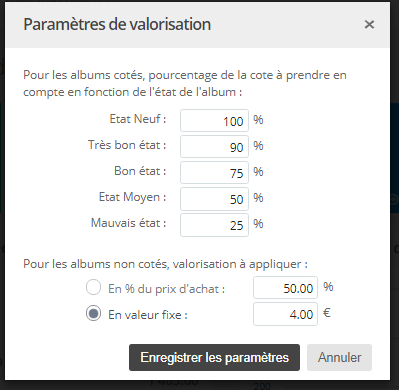Viewport: 399px width, 390px height.
Task: Click the dialog title Paramètres de valorisation
Action: (117, 24)
